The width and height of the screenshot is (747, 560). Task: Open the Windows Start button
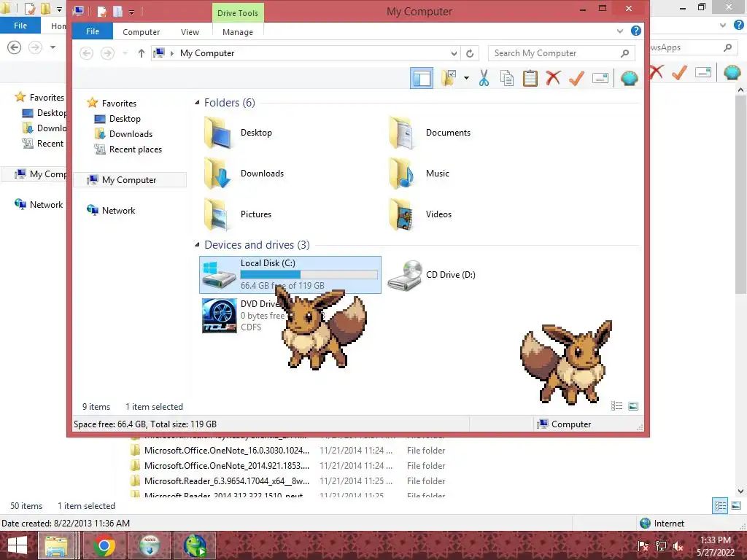point(18,546)
